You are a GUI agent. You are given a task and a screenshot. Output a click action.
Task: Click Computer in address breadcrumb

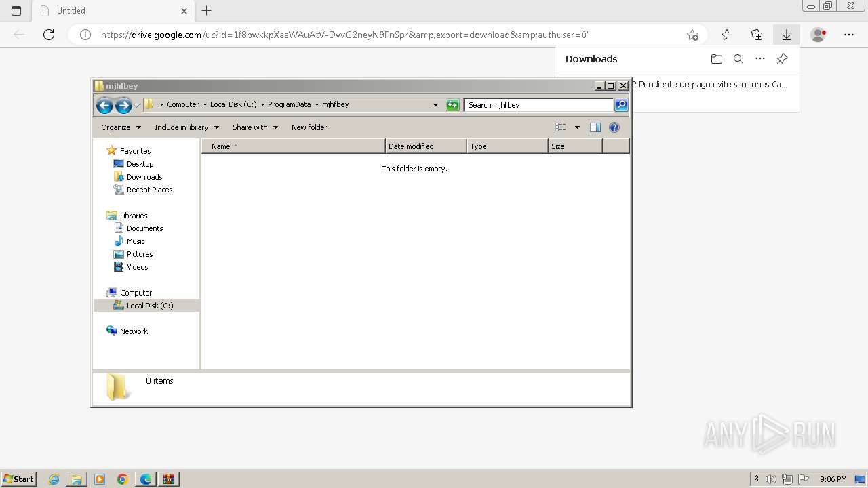[183, 105]
